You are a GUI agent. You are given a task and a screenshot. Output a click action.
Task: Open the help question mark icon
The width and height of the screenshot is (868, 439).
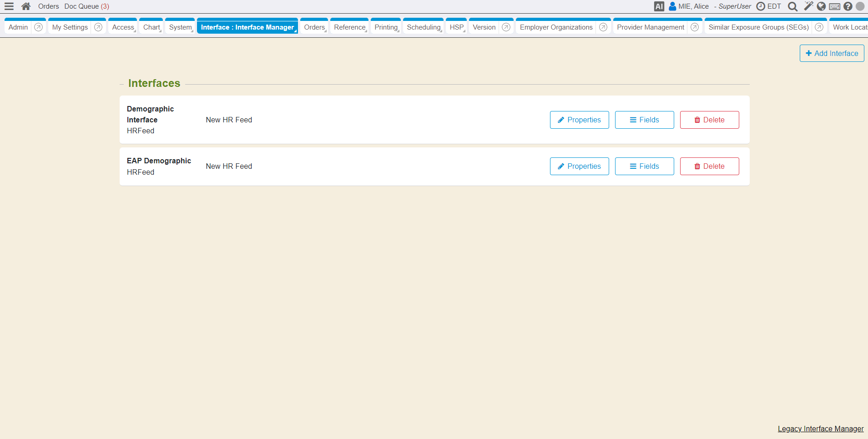(x=848, y=6)
